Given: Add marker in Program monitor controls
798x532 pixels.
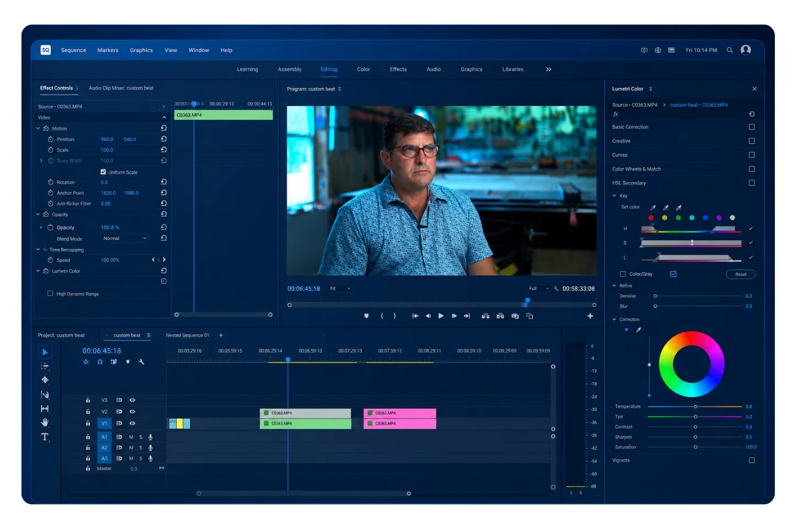Looking at the screenshot, I should (x=366, y=316).
